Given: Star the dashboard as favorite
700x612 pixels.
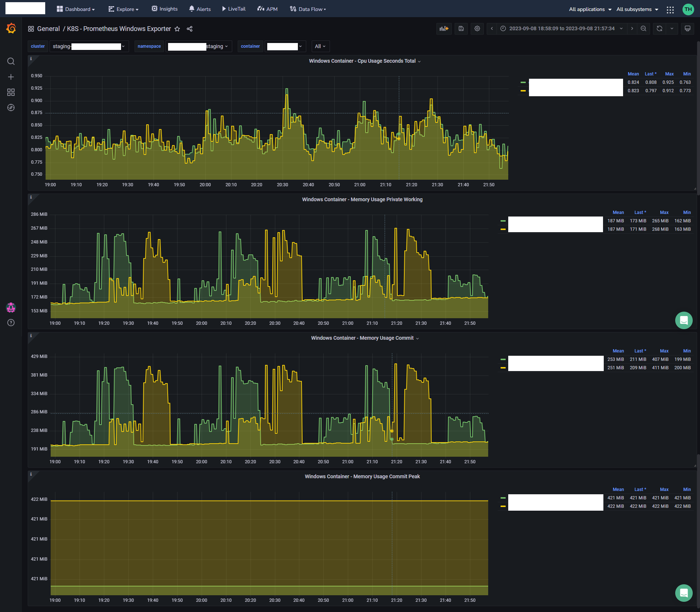Looking at the screenshot, I should [x=177, y=29].
